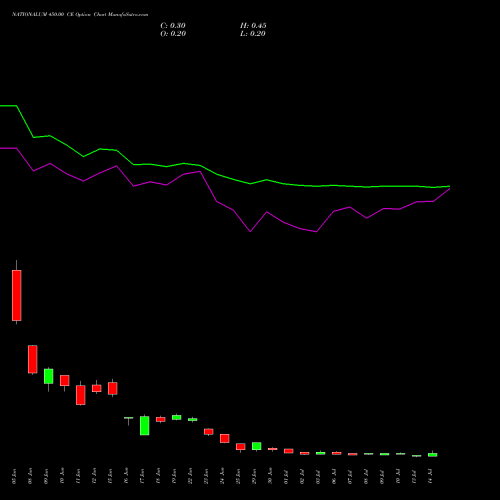
Task: Click the 23 Jun date label
Action: pos(206,476)
